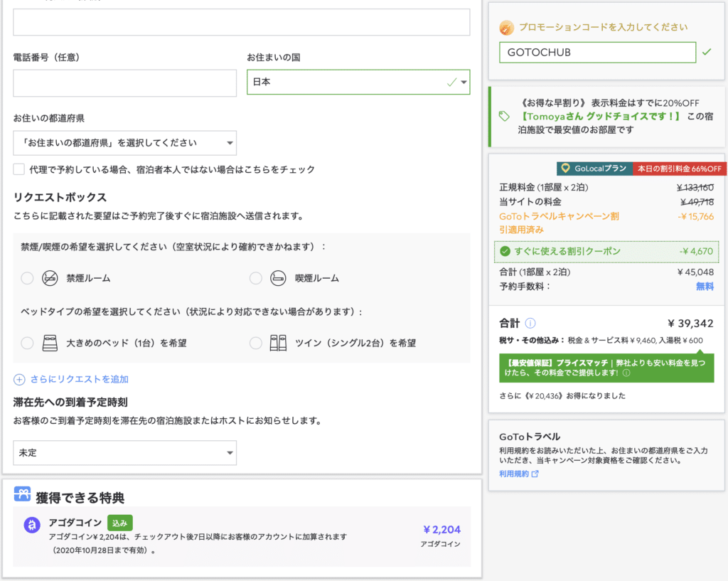This screenshot has height=581, width=728.
Task: Click the 電話番号 phone number input field
Action: click(124, 83)
